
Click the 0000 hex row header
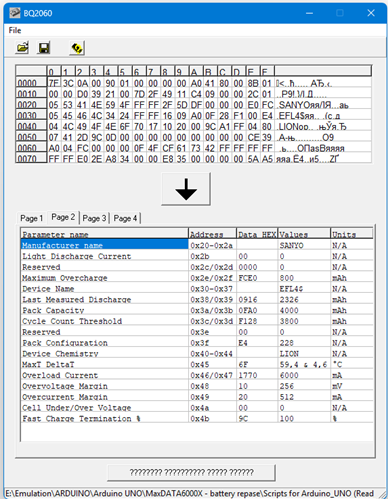click(x=31, y=83)
